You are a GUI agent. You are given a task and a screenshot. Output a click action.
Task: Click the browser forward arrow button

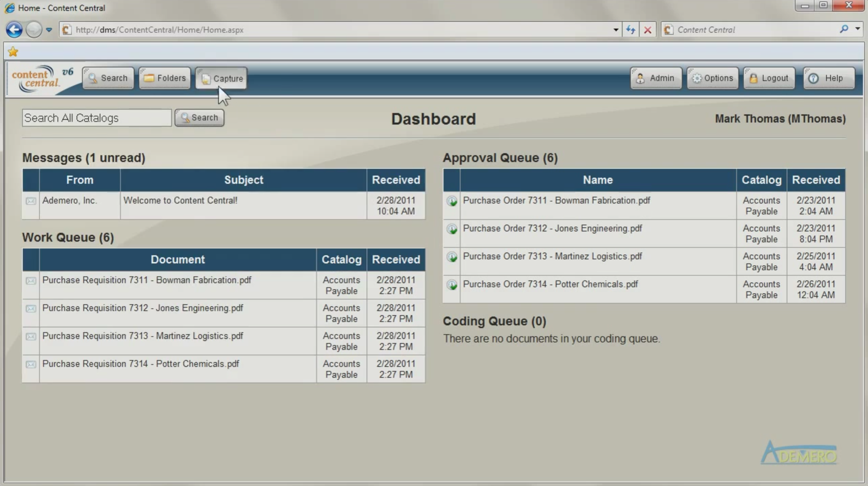(x=34, y=30)
